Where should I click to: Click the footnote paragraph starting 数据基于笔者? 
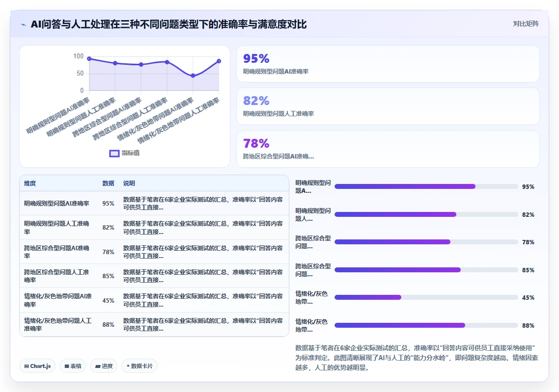point(417,358)
